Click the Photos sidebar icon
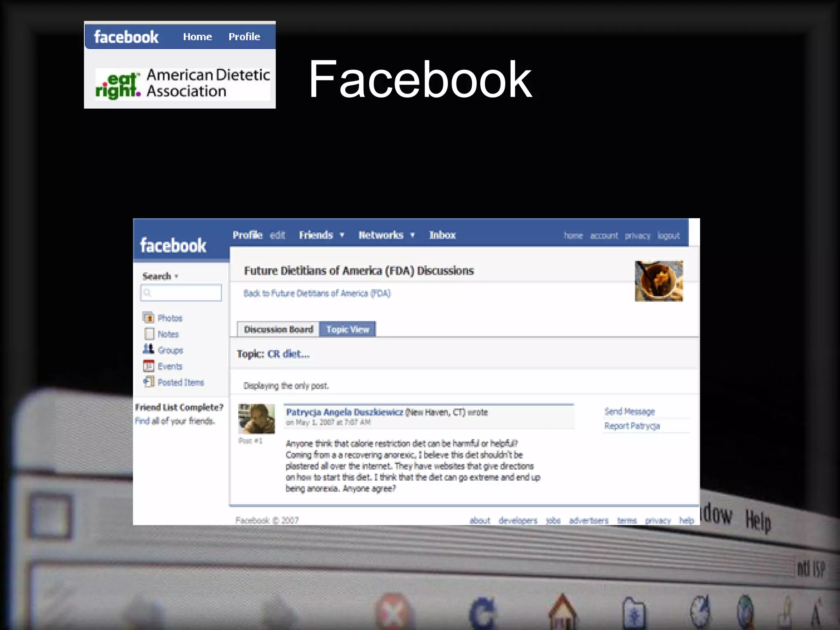 [148, 317]
